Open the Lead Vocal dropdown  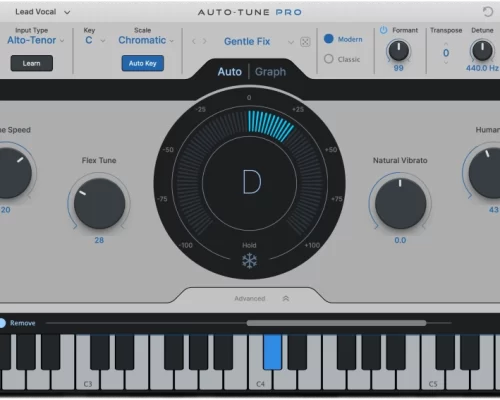pos(43,12)
